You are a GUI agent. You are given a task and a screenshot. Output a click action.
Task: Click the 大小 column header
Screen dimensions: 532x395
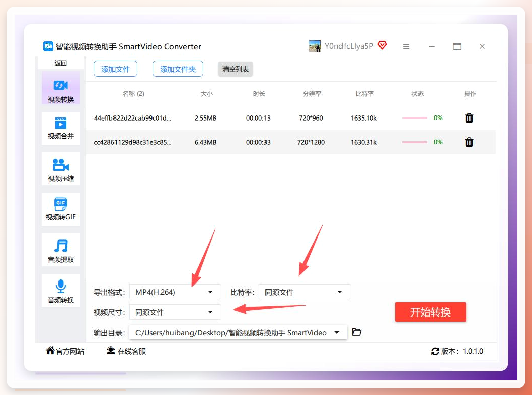coord(206,94)
